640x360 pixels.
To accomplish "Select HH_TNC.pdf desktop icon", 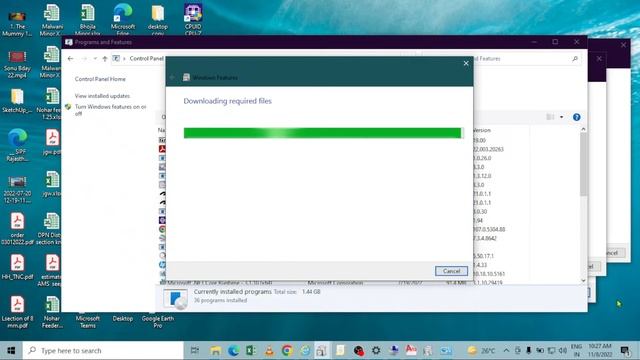I will tap(17, 267).
